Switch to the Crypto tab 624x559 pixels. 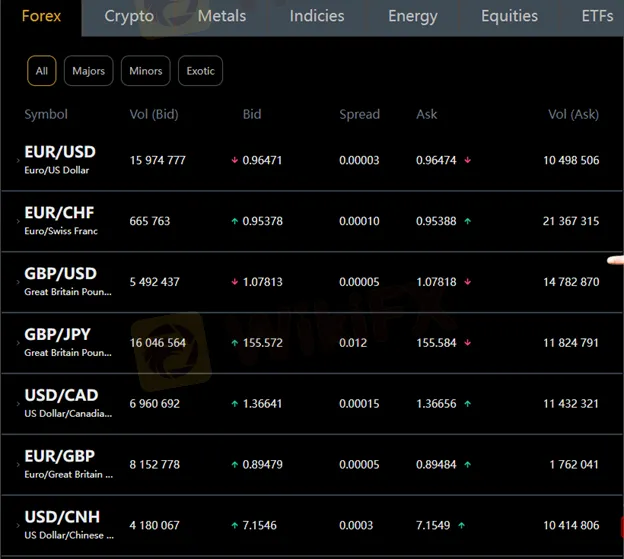(129, 16)
